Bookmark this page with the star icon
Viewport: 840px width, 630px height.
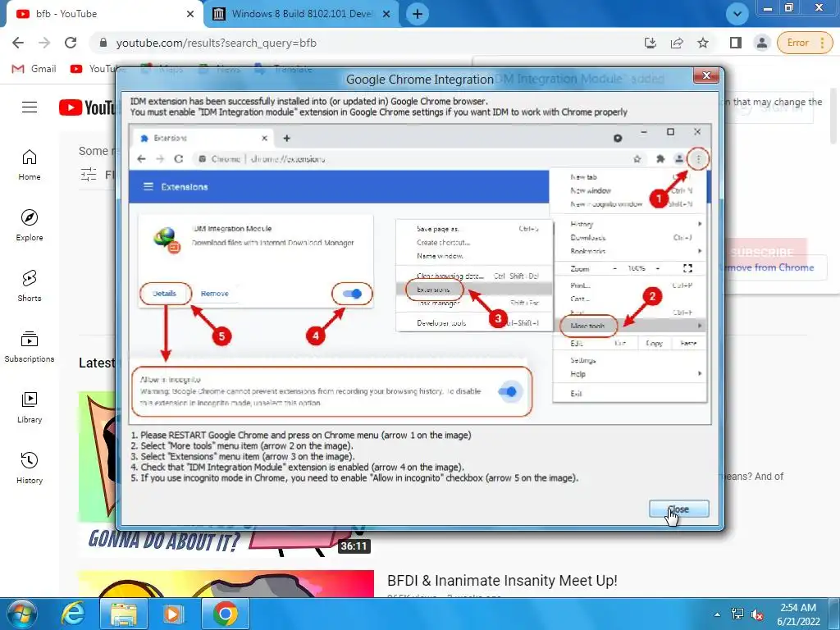coord(703,43)
